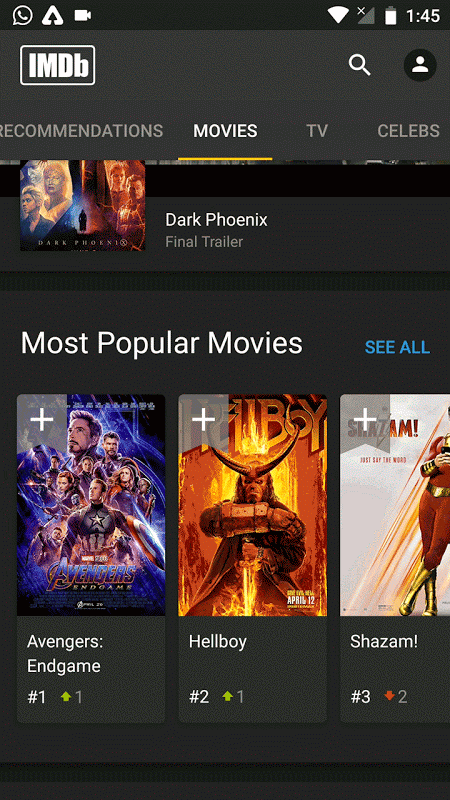Open the Hellboy movie poster
This screenshot has height=800, width=450.
253,505
